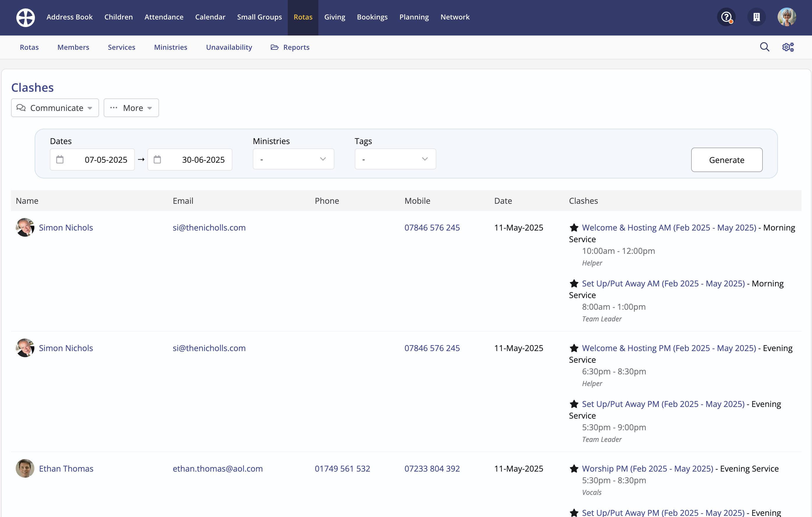Open the Reports sub-tab
Screen dimensions: 812x517
(290, 47)
